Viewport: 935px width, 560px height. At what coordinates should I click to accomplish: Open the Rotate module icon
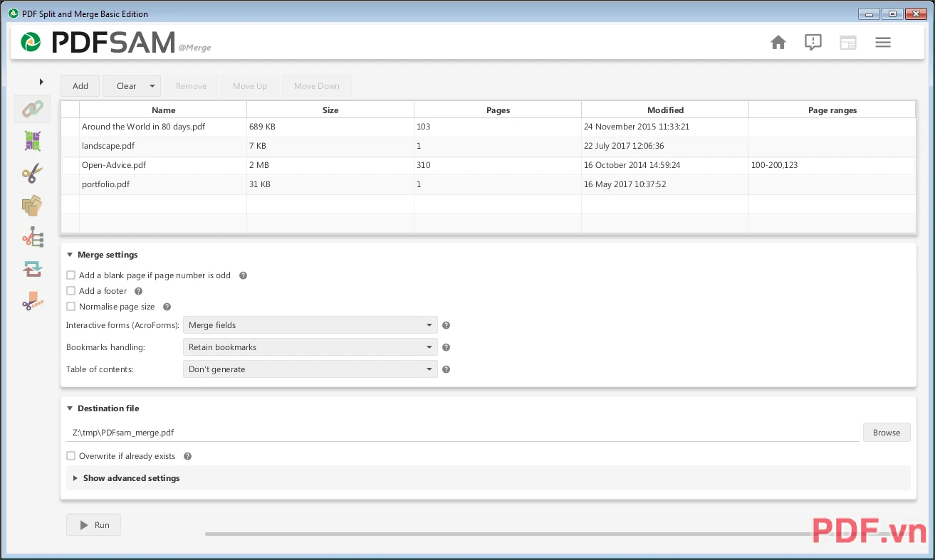pos(32,269)
